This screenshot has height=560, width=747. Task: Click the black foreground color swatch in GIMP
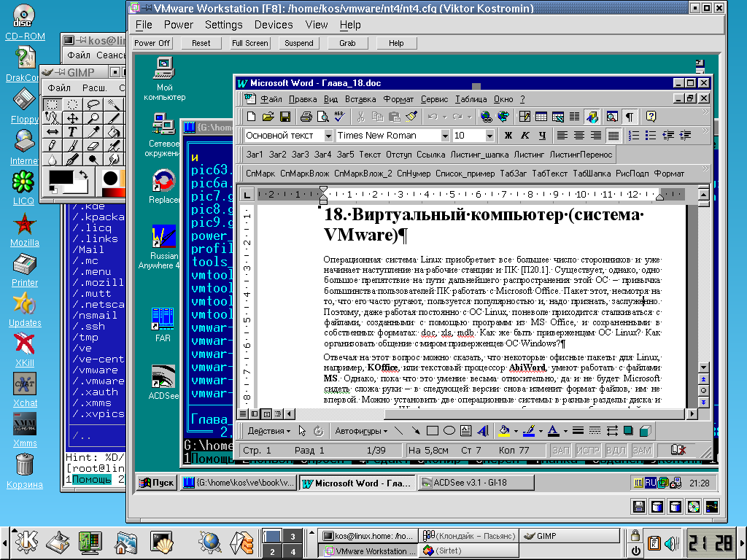click(60, 177)
